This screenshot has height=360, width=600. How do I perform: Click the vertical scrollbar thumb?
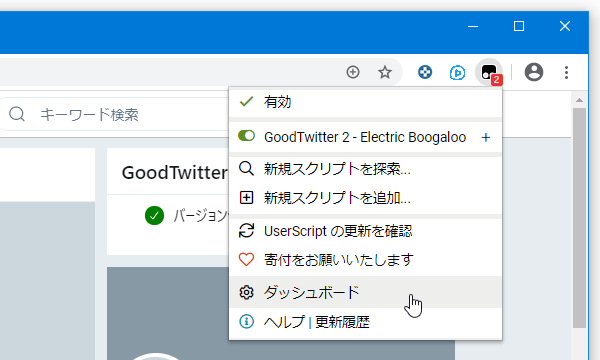coord(579,217)
